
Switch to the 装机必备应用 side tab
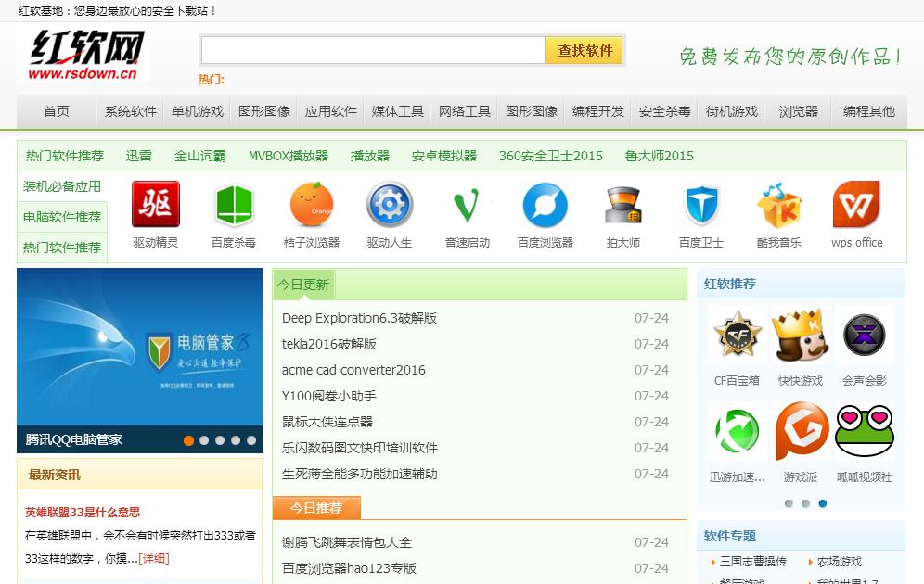(62, 186)
